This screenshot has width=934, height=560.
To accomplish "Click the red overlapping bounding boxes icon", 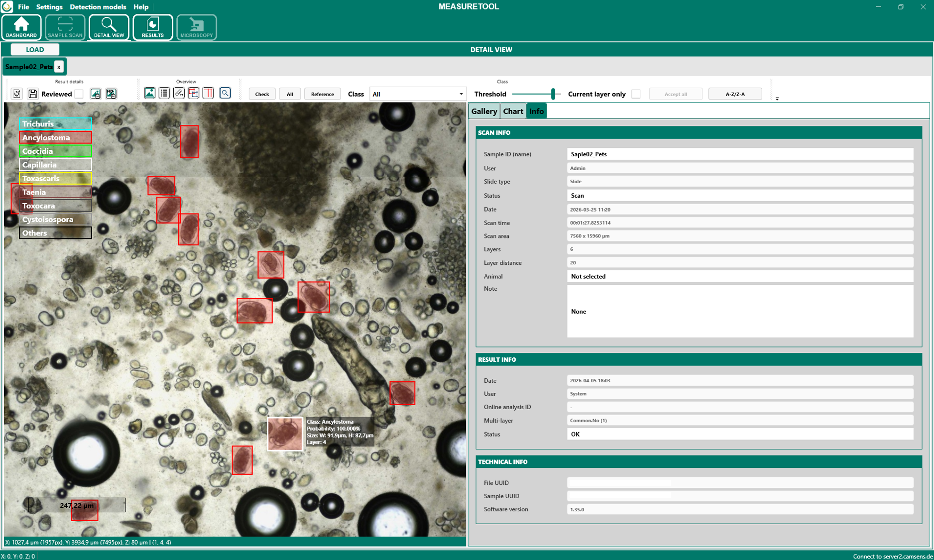I will (x=194, y=93).
